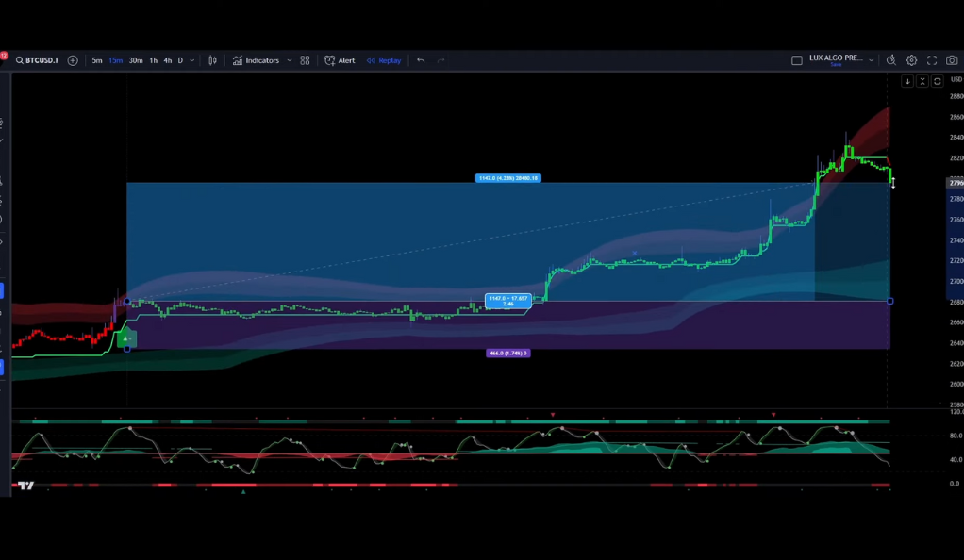Click the compare or add symbol plus icon
This screenshot has height=560, width=964.
[73, 60]
